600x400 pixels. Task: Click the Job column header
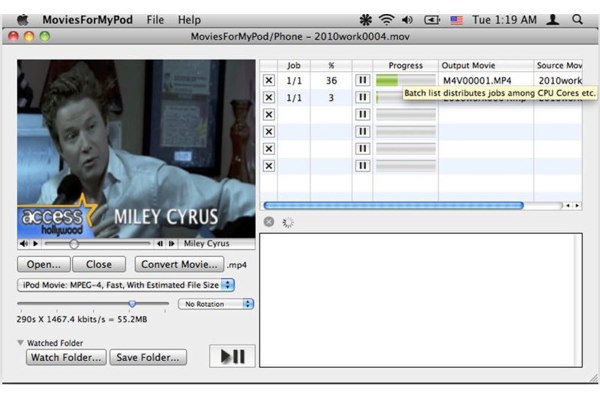pos(294,65)
